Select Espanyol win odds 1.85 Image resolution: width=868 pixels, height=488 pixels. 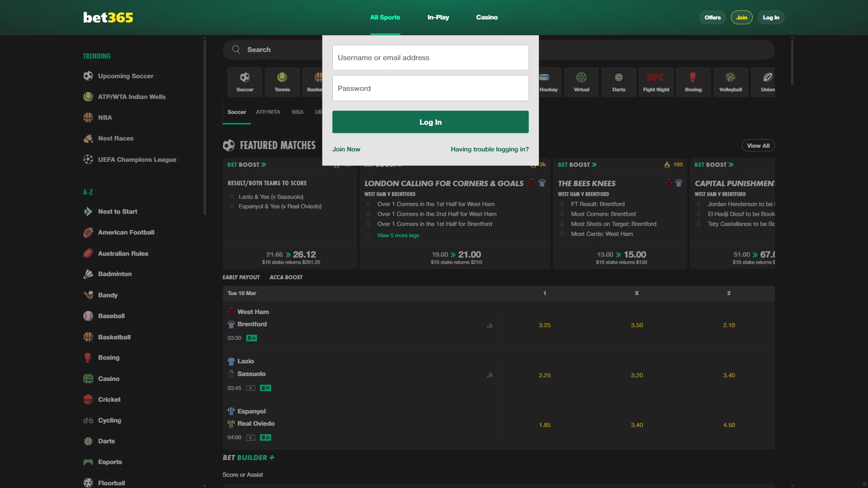(x=545, y=425)
